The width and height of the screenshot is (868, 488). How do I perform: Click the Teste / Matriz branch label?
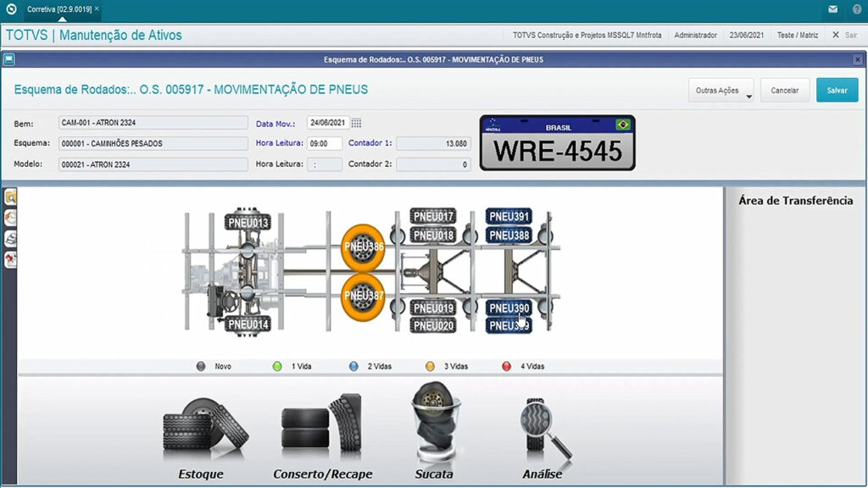pyautogui.click(x=797, y=35)
